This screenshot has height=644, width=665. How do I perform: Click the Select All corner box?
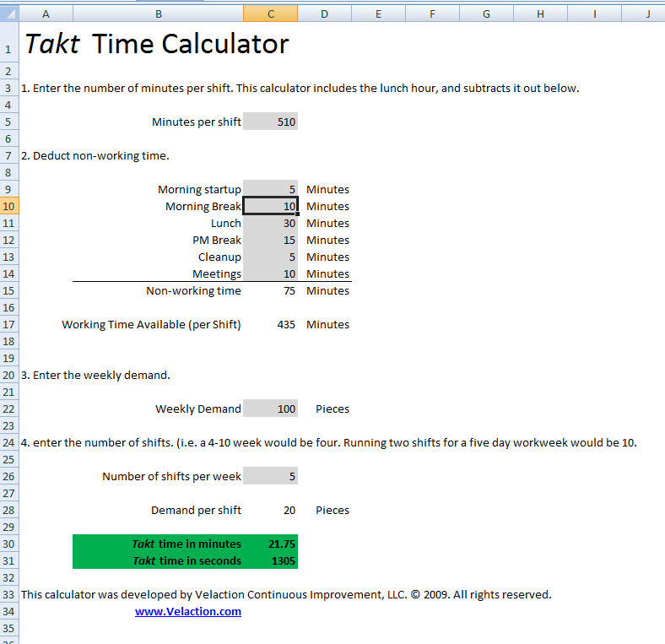(9, 14)
